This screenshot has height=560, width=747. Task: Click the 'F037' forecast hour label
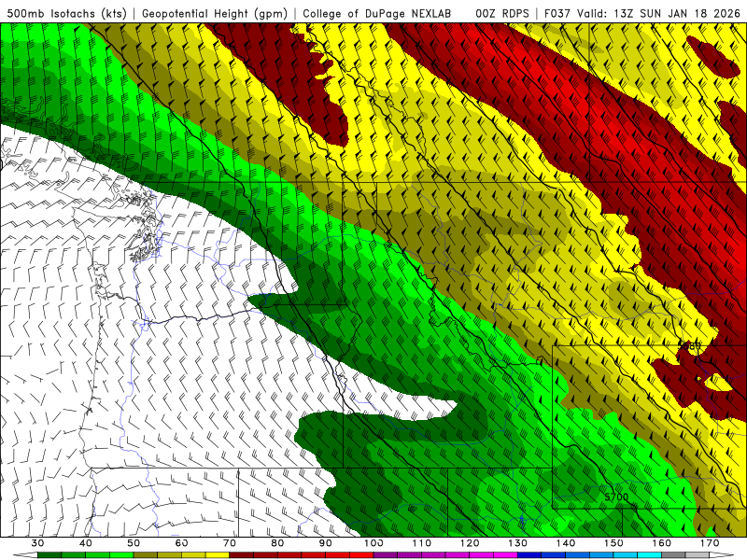tap(557, 13)
